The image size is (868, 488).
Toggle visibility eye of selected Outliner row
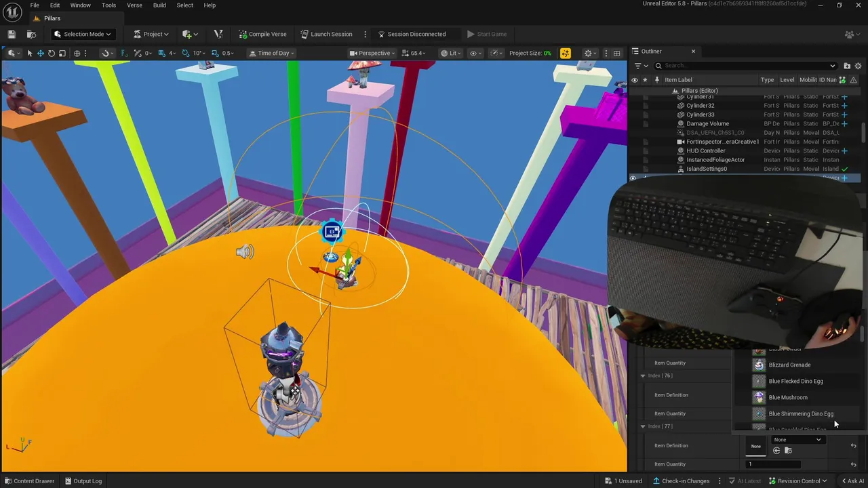coord(633,178)
